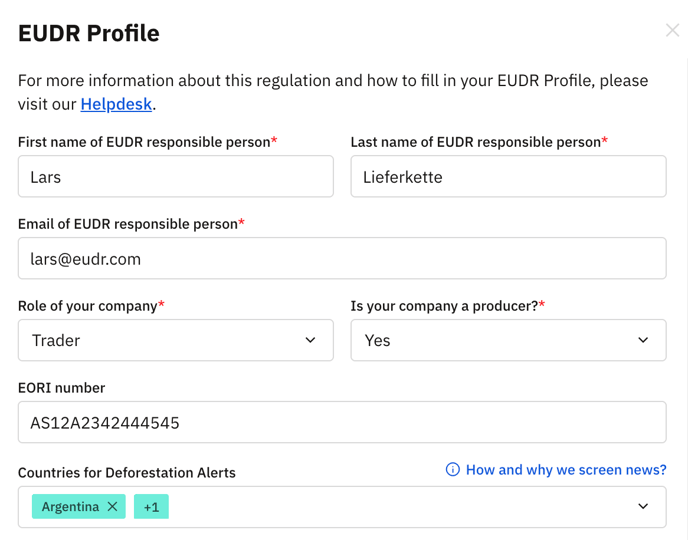The image size is (688, 540).
Task: Open the How and why we screen news link
Action: pyautogui.click(x=566, y=470)
